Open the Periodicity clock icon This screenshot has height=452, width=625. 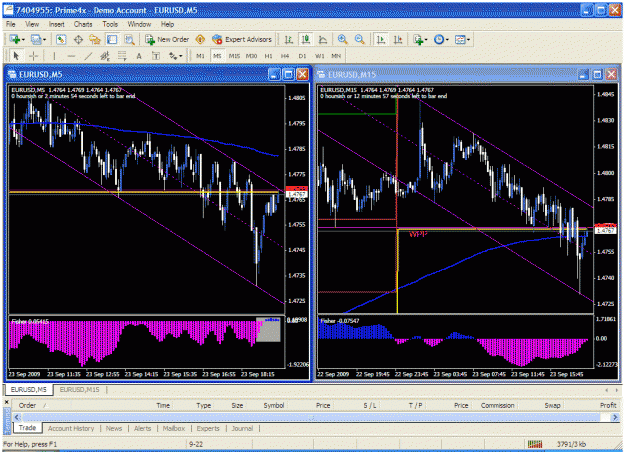click(x=439, y=39)
